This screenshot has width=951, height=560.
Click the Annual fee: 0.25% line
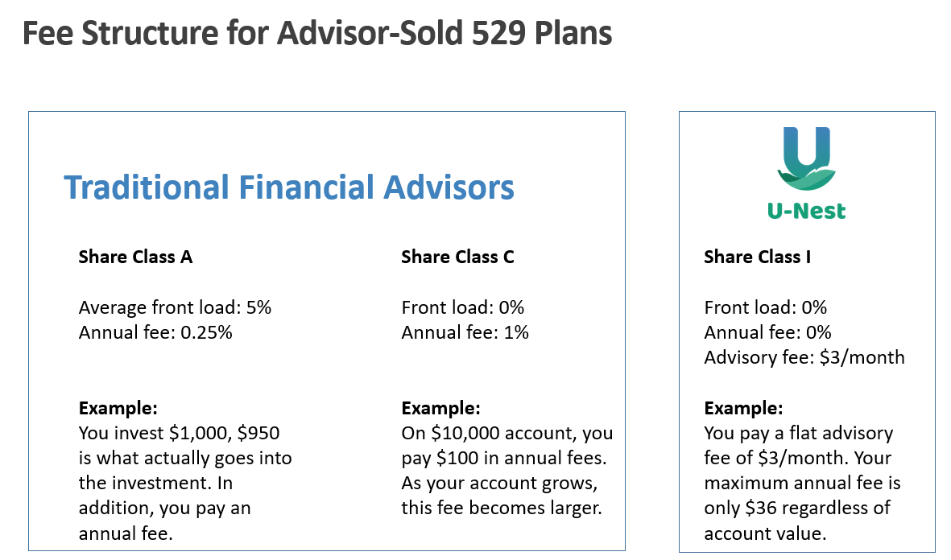[155, 332]
